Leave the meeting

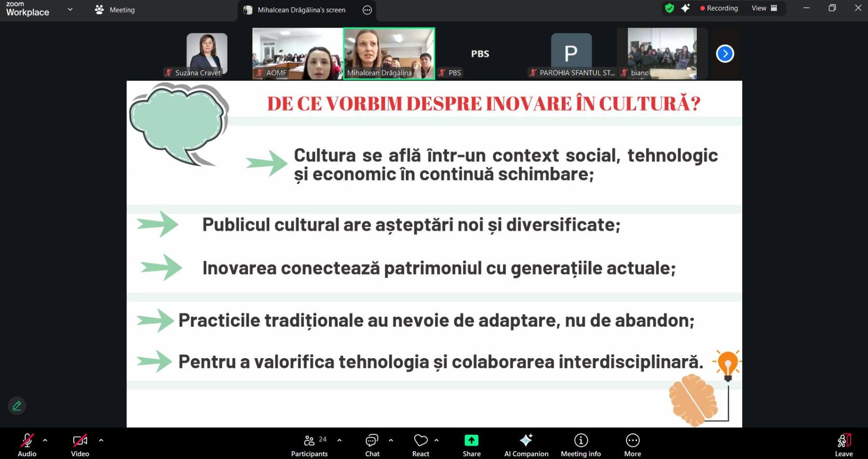pyautogui.click(x=843, y=444)
